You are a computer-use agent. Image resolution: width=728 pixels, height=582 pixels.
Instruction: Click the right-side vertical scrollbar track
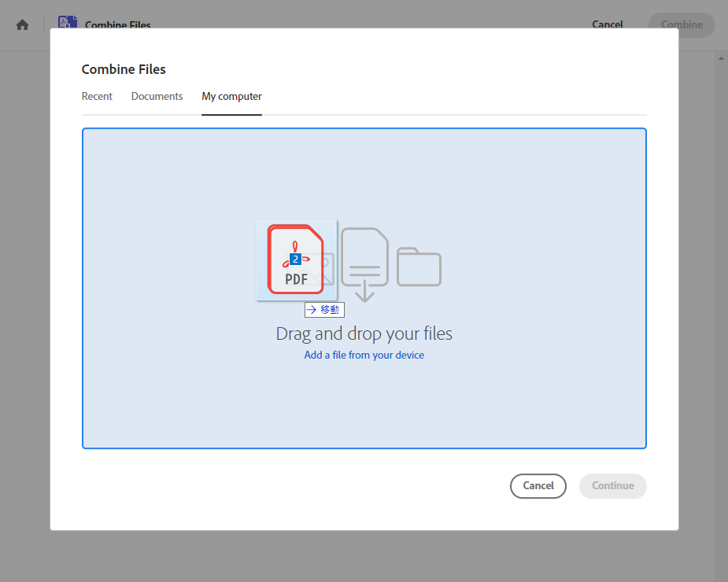(721, 315)
